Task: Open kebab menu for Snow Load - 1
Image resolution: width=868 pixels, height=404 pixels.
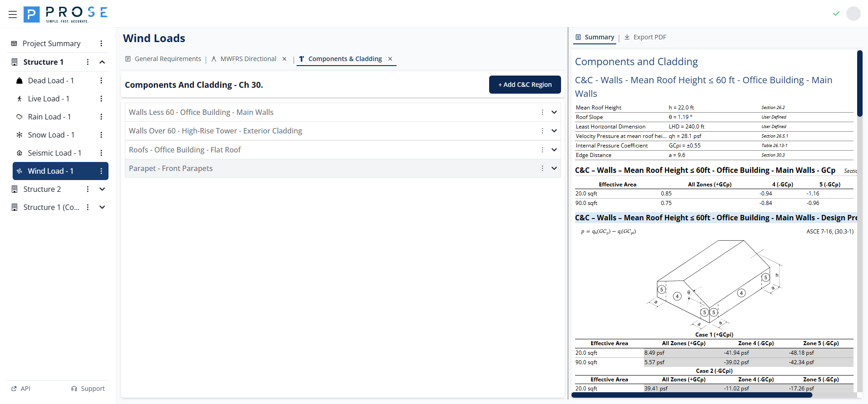Action: 101,135
